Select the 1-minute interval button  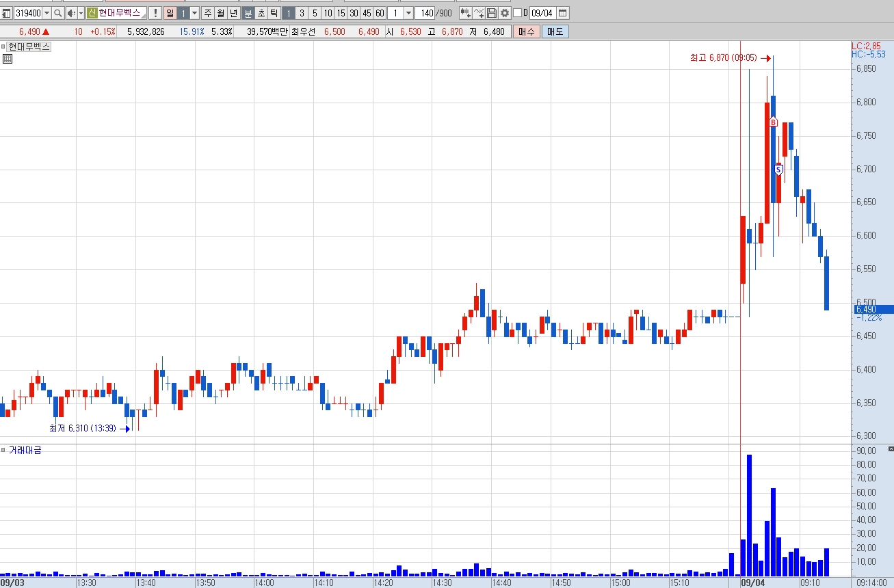point(289,13)
